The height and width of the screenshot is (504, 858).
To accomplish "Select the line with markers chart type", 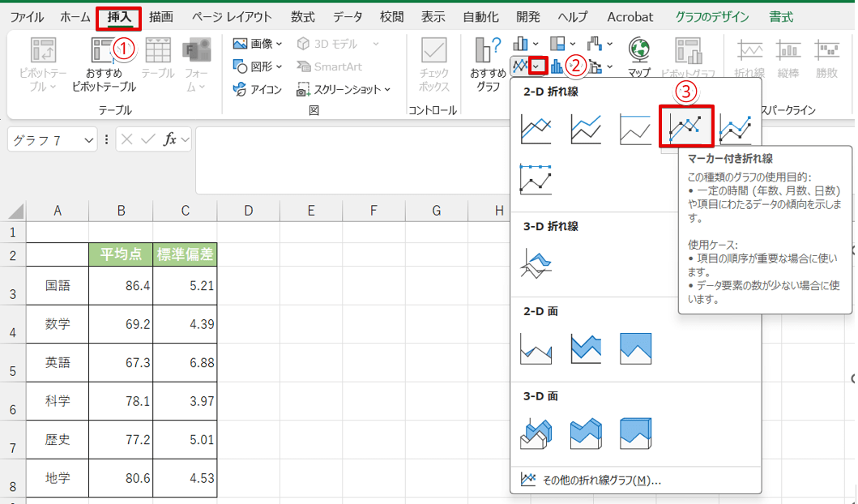I will pos(685,127).
